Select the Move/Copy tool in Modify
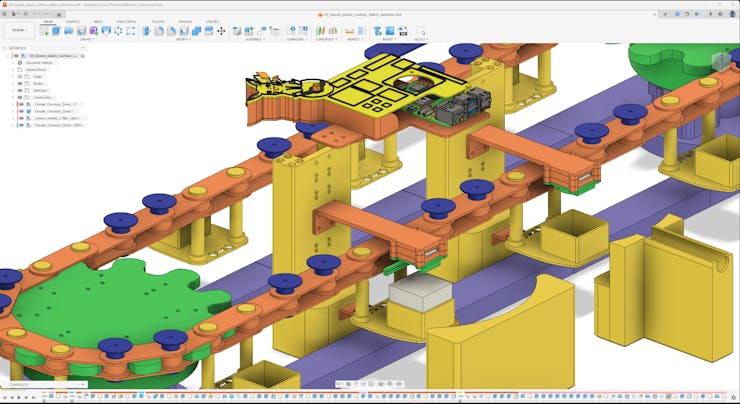The height and width of the screenshot is (404, 740). pos(220,31)
